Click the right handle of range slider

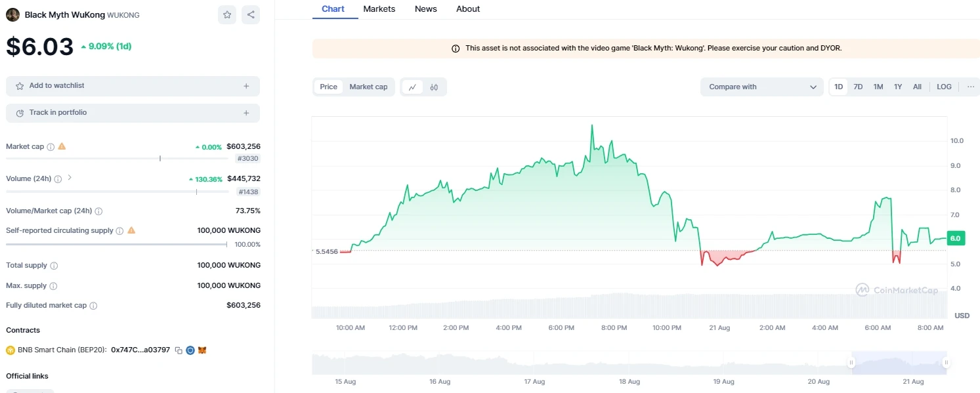(946, 362)
